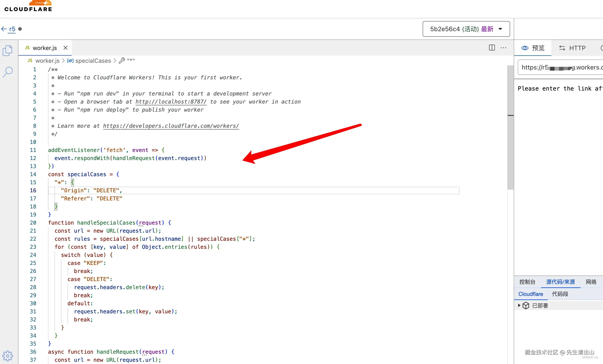Image resolution: width=603 pixels, height=364 pixels.
Task: Select the Cloudflare sub-tab in sources
Action: tap(531, 294)
